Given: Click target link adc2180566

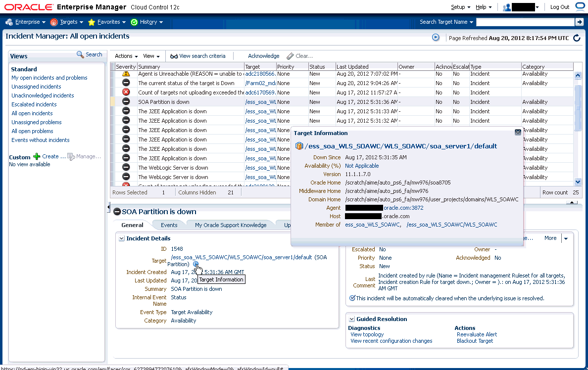Looking at the screenshot, I should coord(260,74).
